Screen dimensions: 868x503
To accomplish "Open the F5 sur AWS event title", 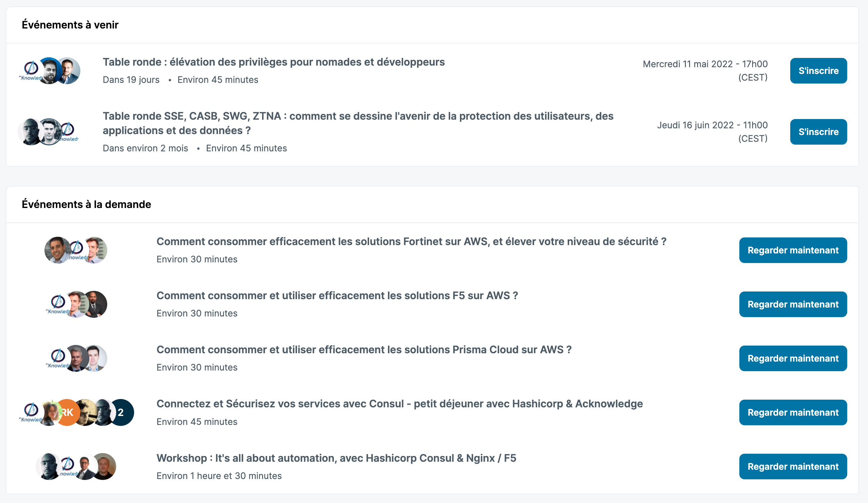I will click(337, 296).
